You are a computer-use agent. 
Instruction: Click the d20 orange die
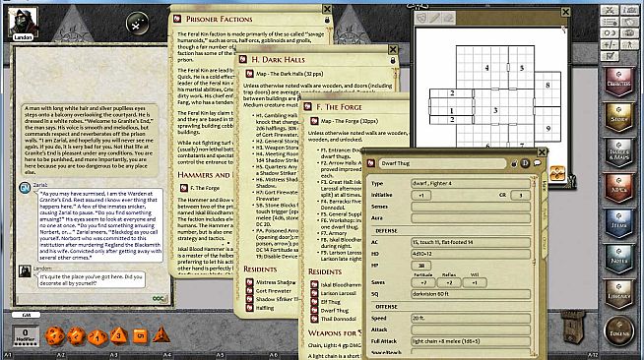(55, 335)
